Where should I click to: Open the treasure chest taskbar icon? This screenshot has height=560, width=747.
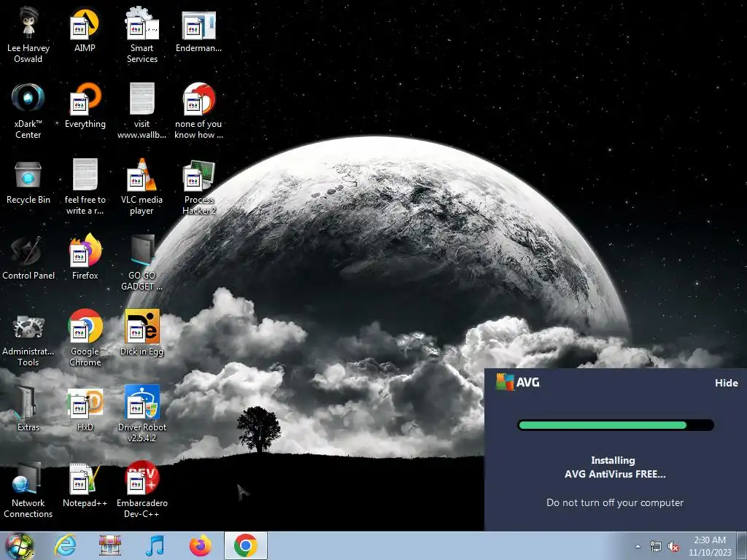[110, 545]
